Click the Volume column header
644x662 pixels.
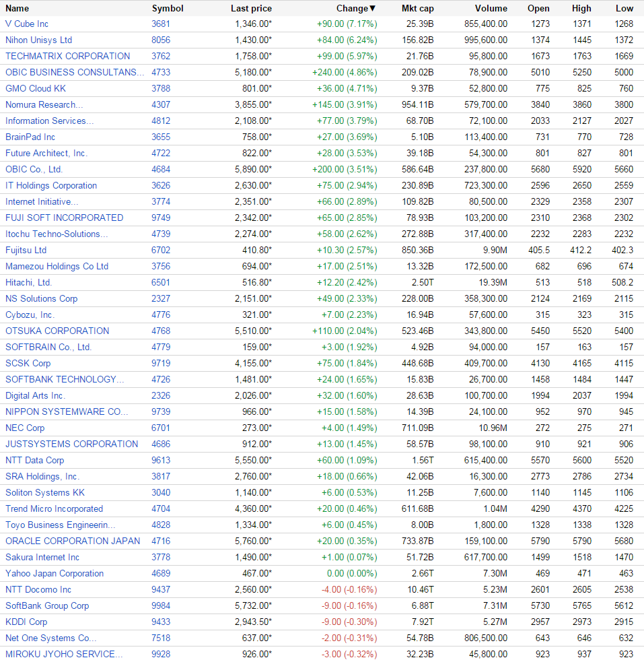pyautogui.click(x=491, y=9)
